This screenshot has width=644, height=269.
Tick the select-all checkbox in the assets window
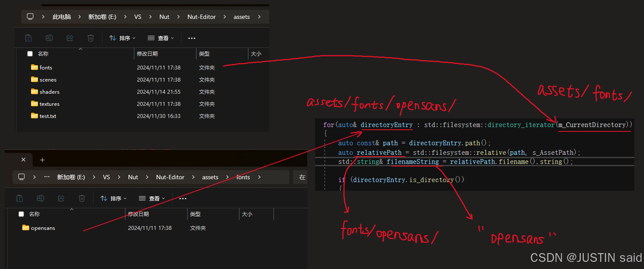tap(30, 54)
